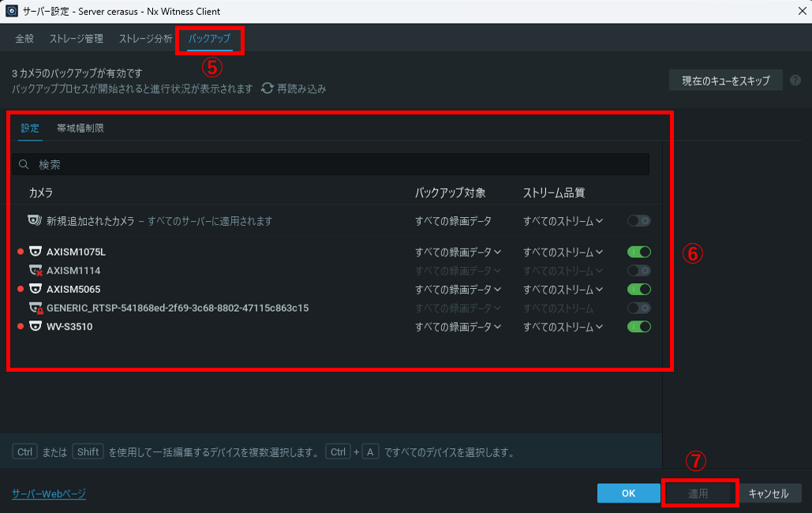
Task: Open backup target dropdown for AXISM1075L
Action: (458, 253)
